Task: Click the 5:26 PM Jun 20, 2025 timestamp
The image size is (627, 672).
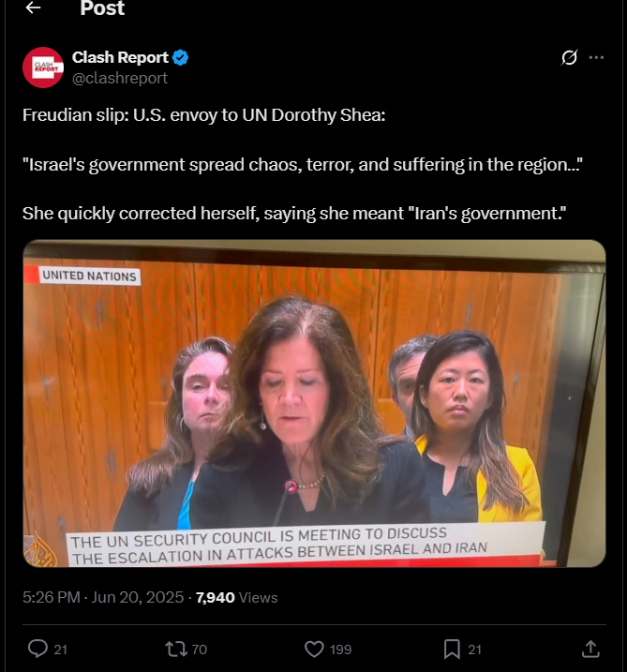Action: coord(103,597)
